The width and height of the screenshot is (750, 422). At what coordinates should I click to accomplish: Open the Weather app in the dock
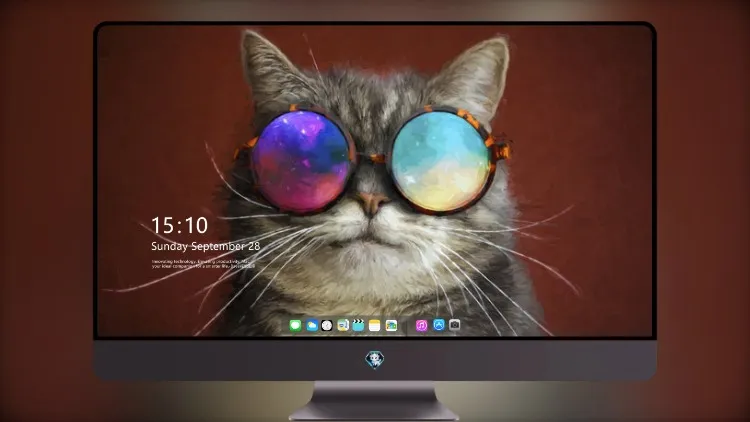311,325
